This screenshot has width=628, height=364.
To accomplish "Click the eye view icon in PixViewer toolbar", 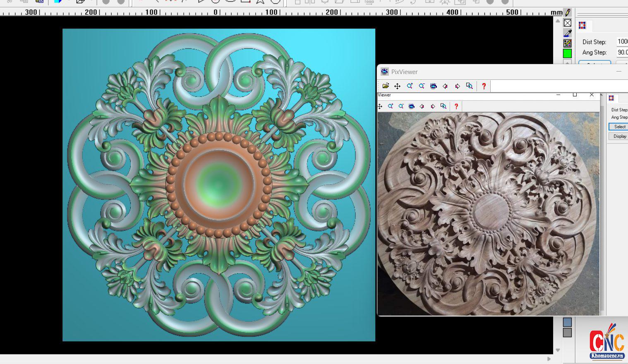I will click(x=434, y=86).
